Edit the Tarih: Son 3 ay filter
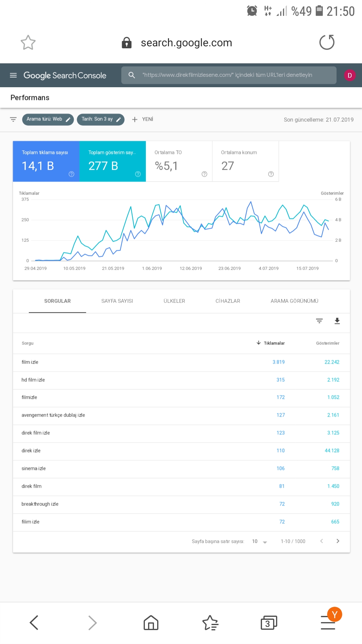 (x=101, y=119)
